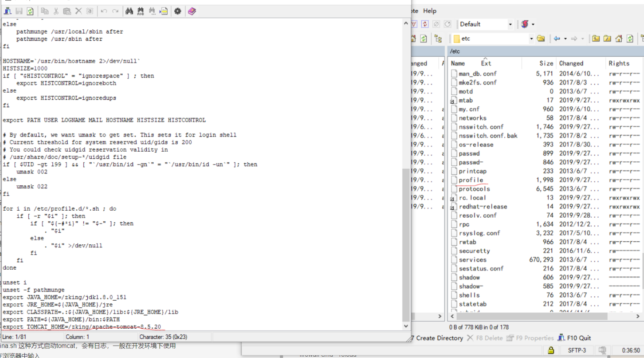Screen dimensions: 644x358
Task: Click the /etc path bar
Action: click(546, 51)
